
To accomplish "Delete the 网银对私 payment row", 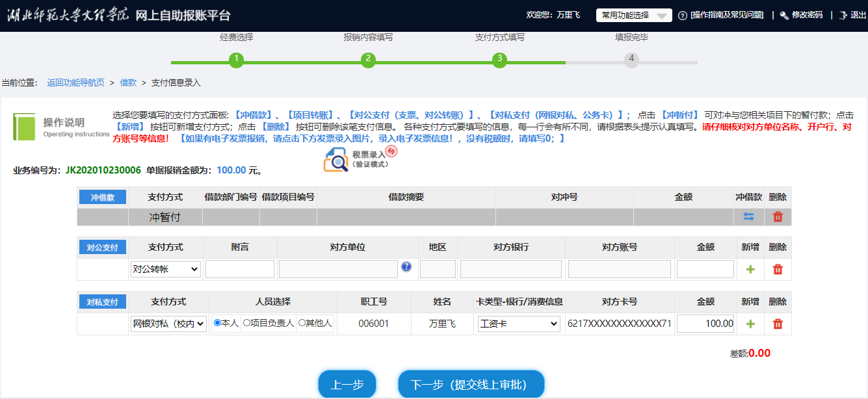I will click(x=778, y=324).
